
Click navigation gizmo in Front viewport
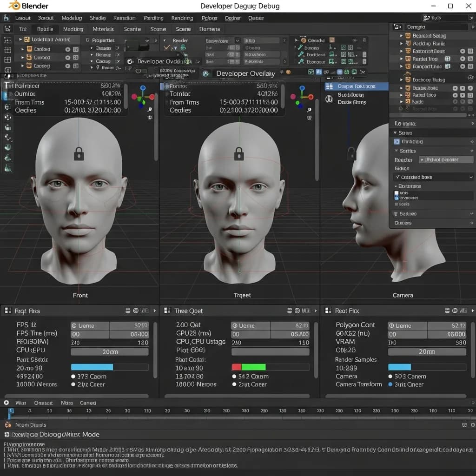tap(143, 97)
